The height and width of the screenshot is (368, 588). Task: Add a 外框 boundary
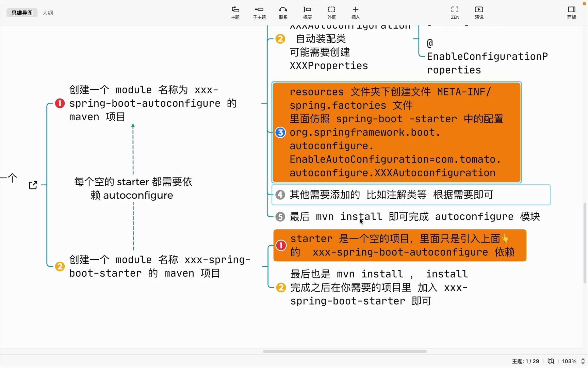[x=331, y=13]
